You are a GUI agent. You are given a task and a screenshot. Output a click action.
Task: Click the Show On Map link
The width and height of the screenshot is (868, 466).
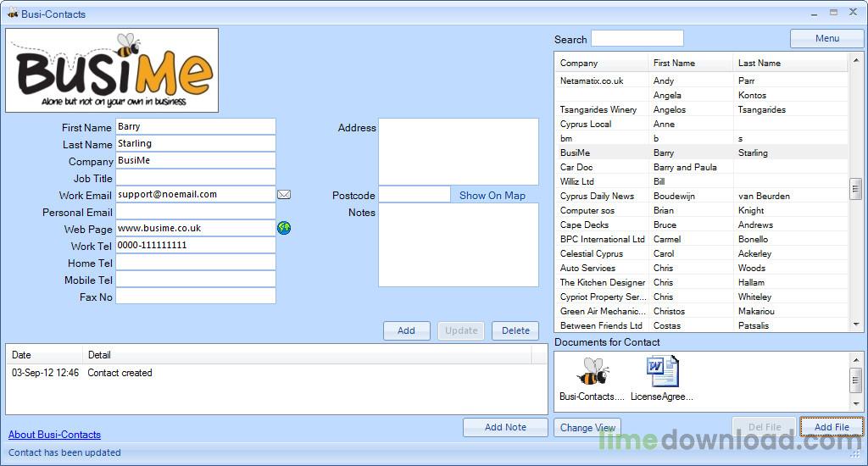tap(492, 196)
